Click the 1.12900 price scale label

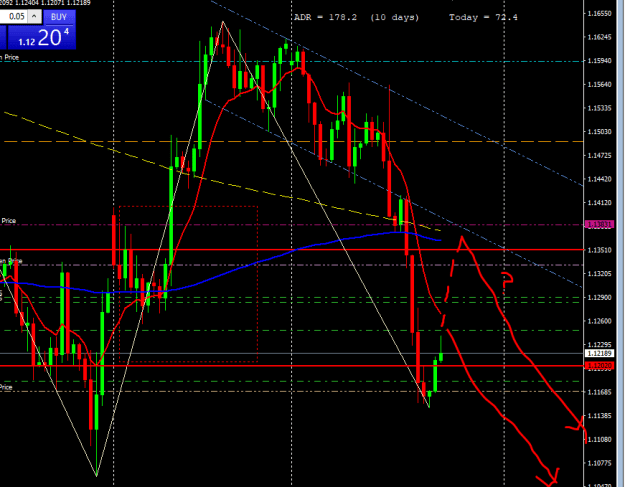pyautogui.click(x=599, y=298)
